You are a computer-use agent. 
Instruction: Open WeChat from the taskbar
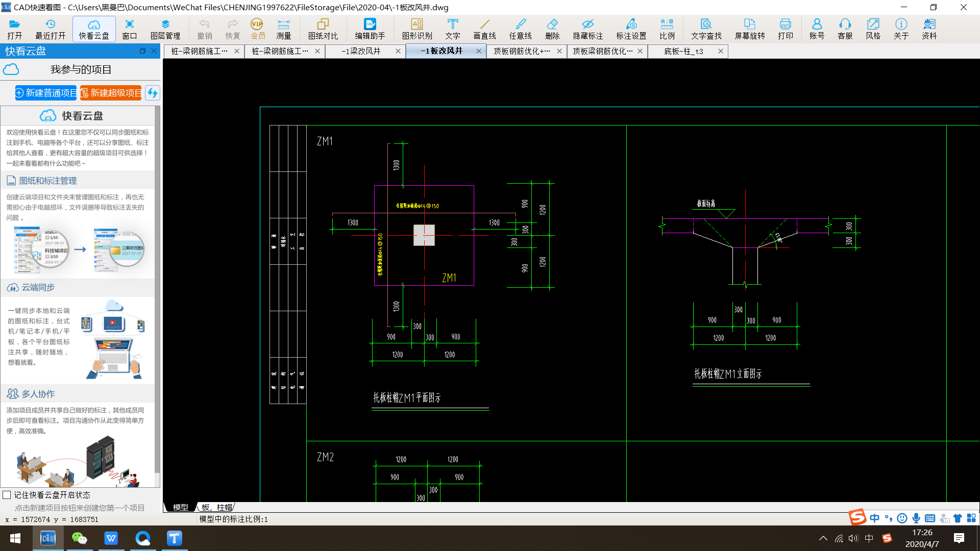click(x=79, y=538)
